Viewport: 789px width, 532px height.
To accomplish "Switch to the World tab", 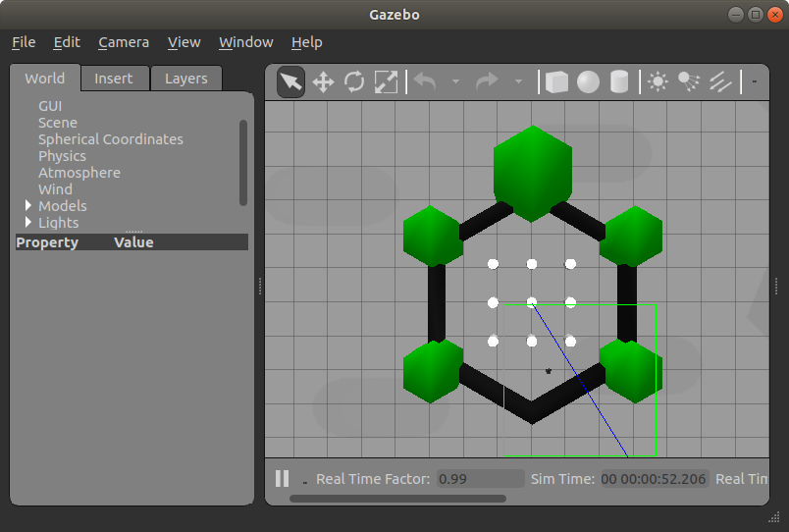I will (x=45, y=79).
